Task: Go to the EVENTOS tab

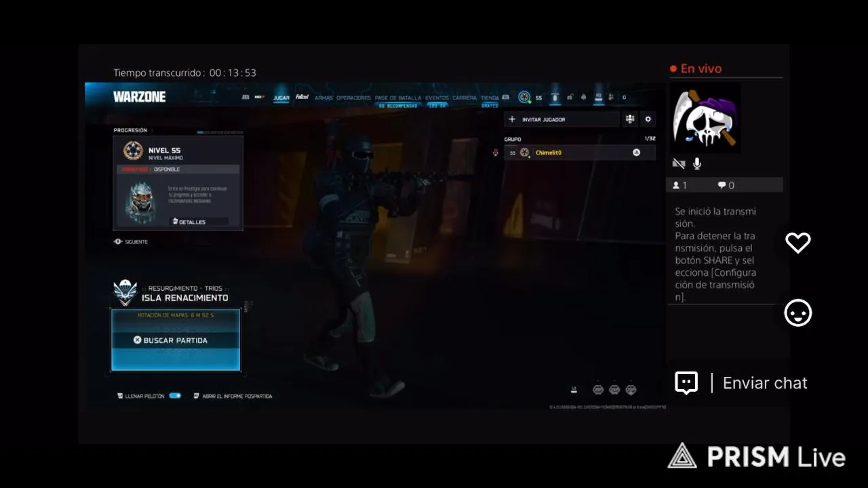Action: click(437, 98)
